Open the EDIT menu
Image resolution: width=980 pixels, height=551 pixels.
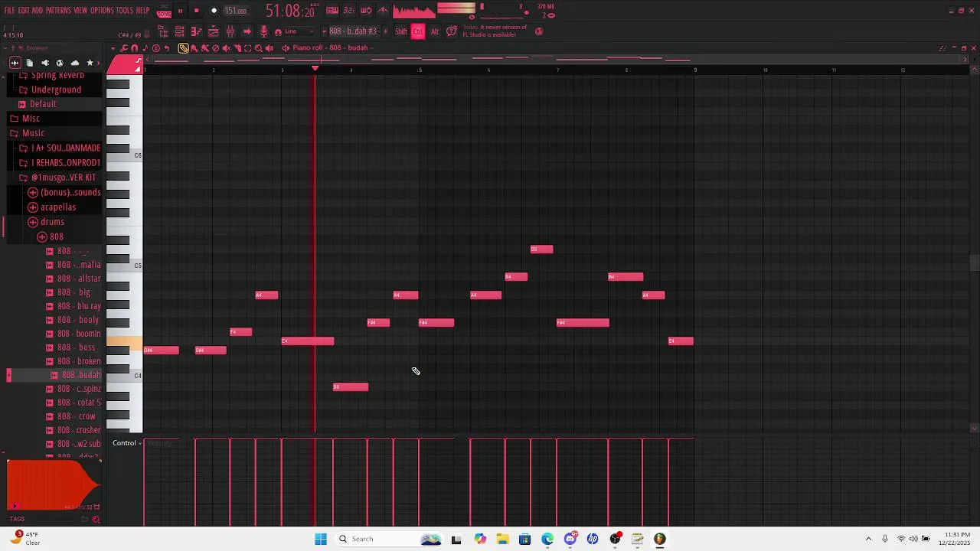coord(24,11)
